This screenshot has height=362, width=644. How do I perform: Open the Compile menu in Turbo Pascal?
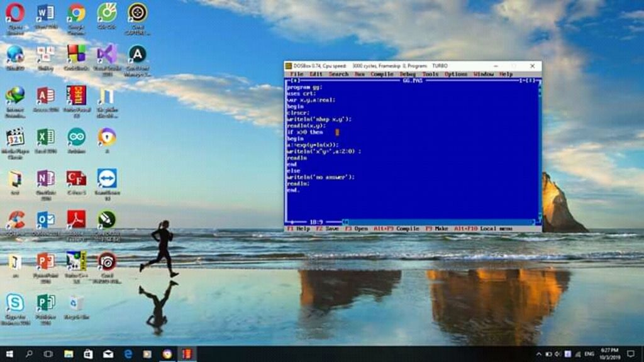tap(382, 74)
